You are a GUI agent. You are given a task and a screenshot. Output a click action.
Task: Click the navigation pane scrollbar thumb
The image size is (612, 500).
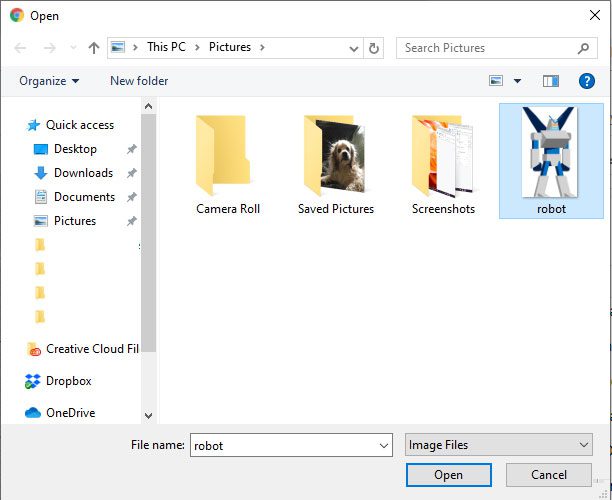148,233
